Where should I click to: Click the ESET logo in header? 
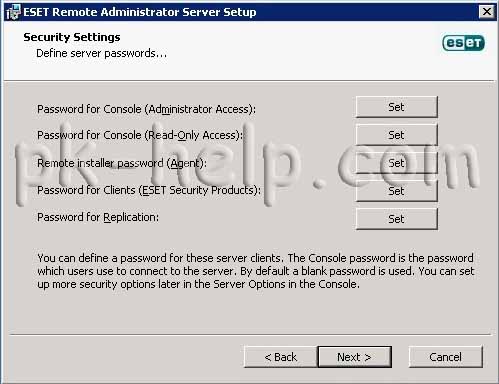(x=463, y=43)
